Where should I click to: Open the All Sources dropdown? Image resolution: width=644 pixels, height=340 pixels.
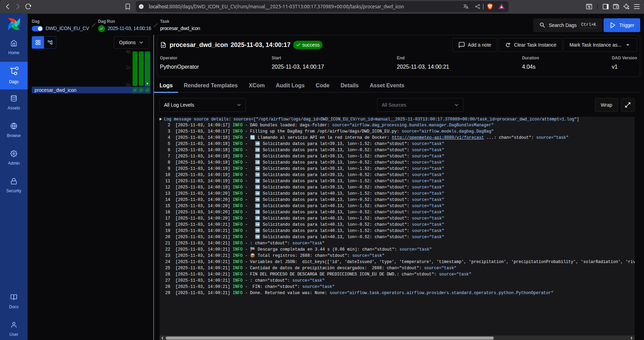pos(420,105)
